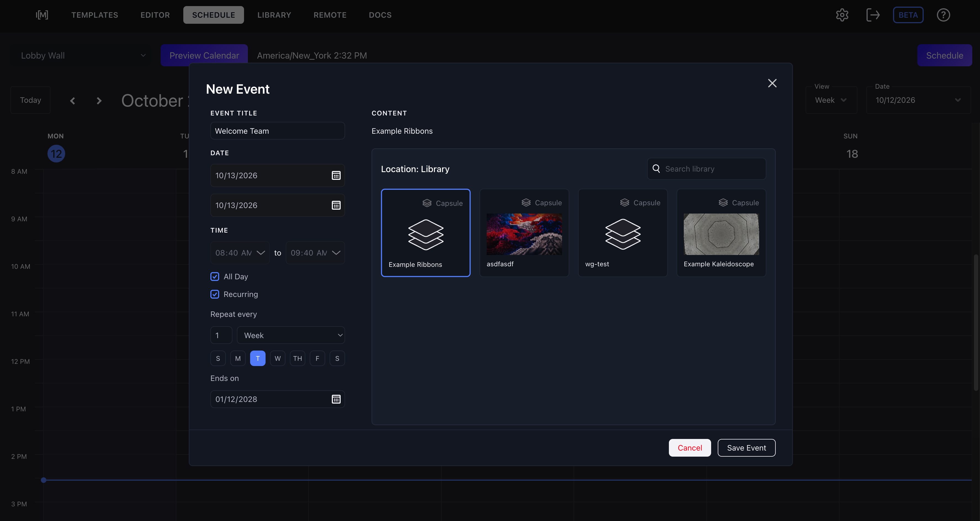
Task: Click the Event Title input field
Action: tap(278, 131)
